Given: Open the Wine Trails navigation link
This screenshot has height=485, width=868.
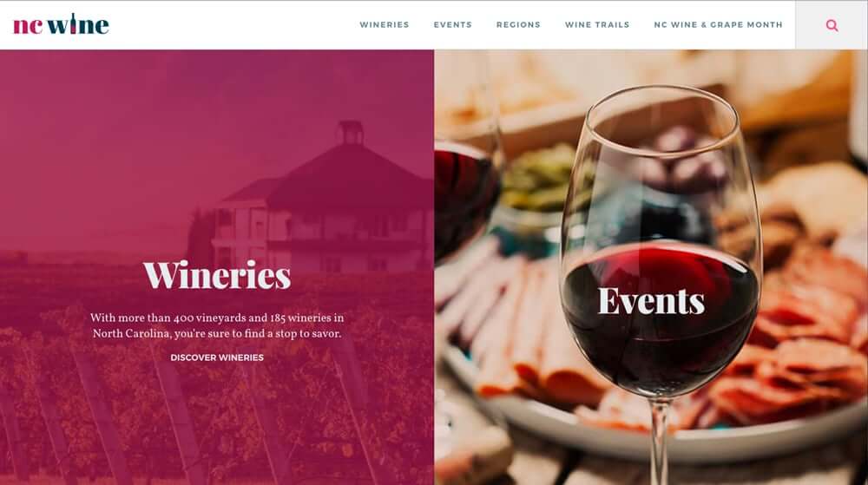Looking at the screenshot, I should point(597,25).
